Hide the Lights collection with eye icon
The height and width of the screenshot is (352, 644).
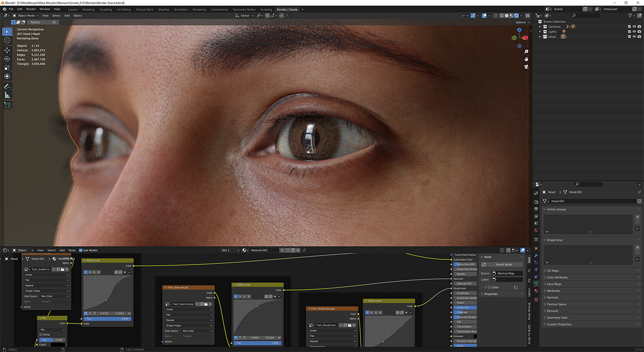click(634, 32)
